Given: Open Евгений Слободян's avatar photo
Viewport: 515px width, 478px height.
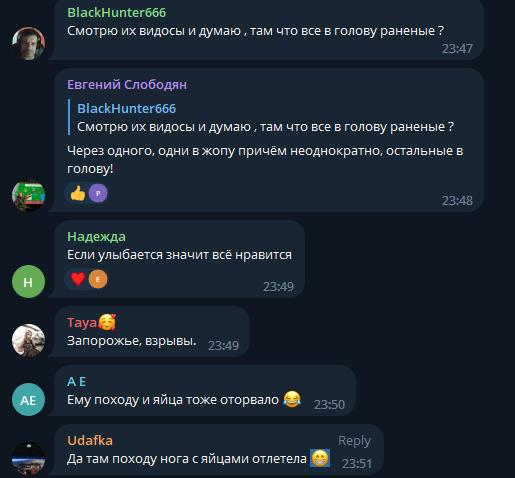Looking at the screenshot, I should (x=28, y=195).
